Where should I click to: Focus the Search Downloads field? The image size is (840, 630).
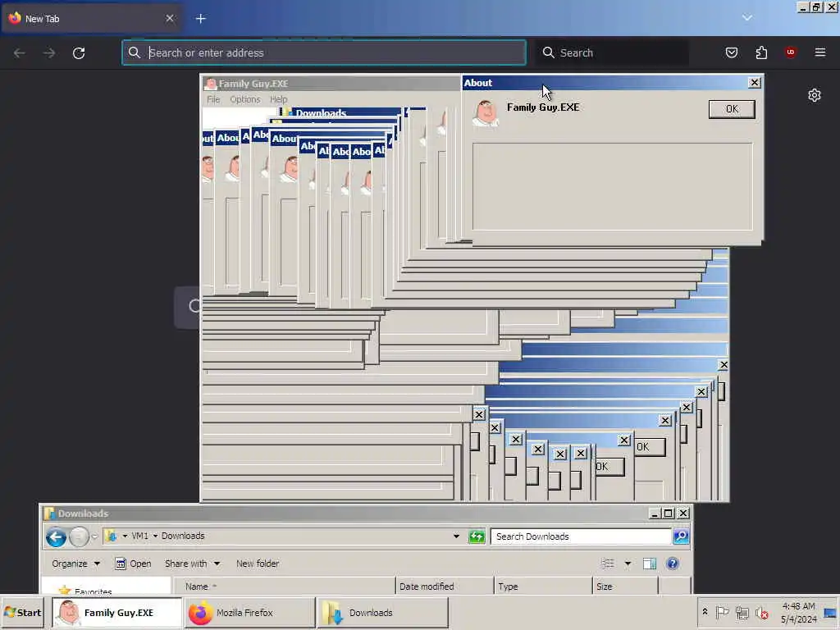tap(581, 536)
